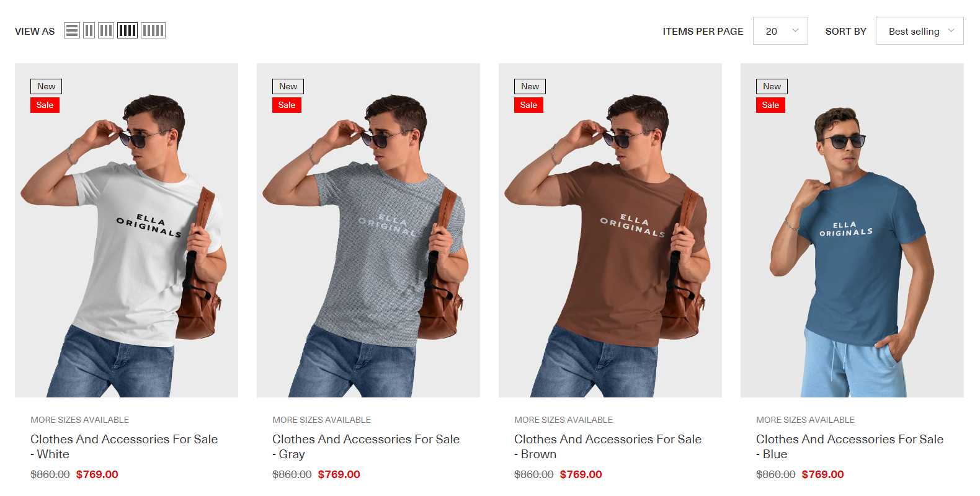Open the Gray t-shirt product image
980x496 pixels.
[368, 230]
